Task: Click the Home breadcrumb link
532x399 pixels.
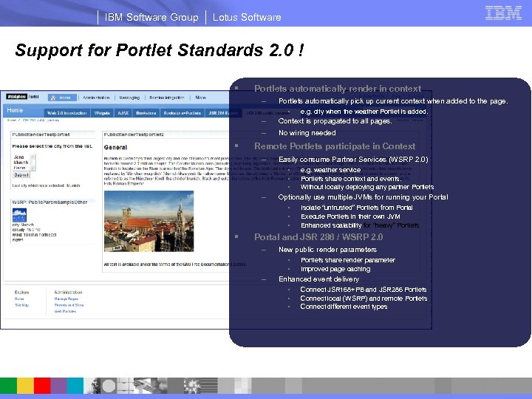Action: point(12,120)
